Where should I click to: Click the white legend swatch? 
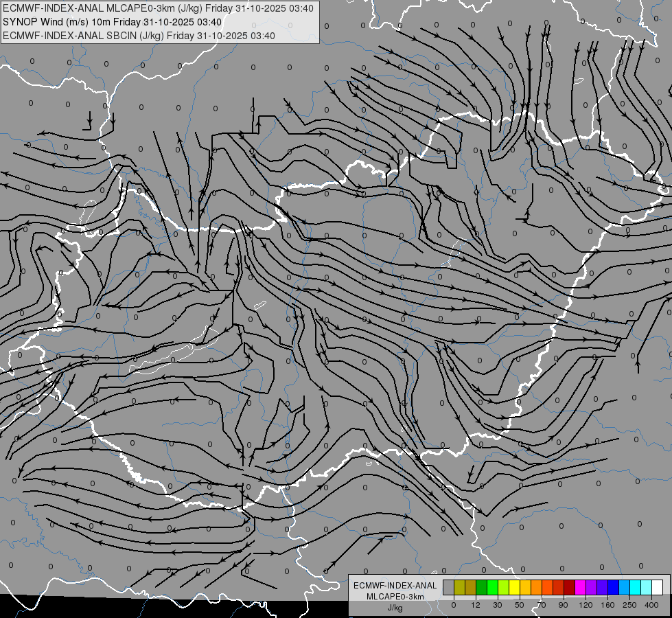click(x=658, y=587)
